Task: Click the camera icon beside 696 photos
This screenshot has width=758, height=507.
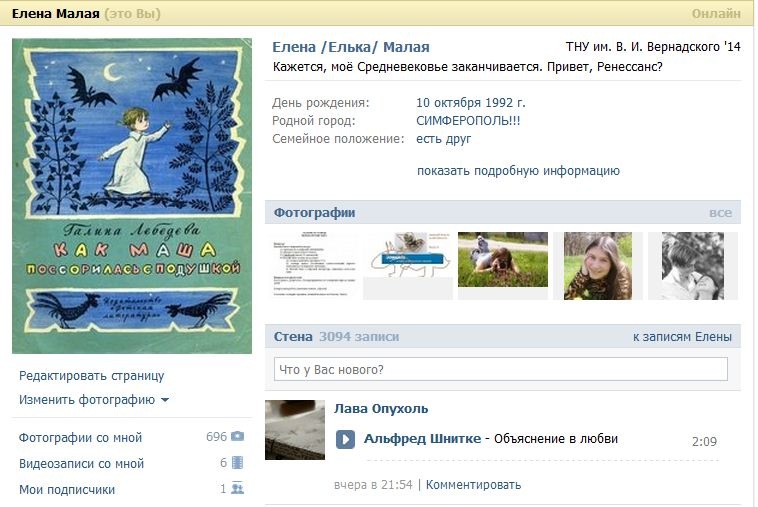Action: coord(237,437)
